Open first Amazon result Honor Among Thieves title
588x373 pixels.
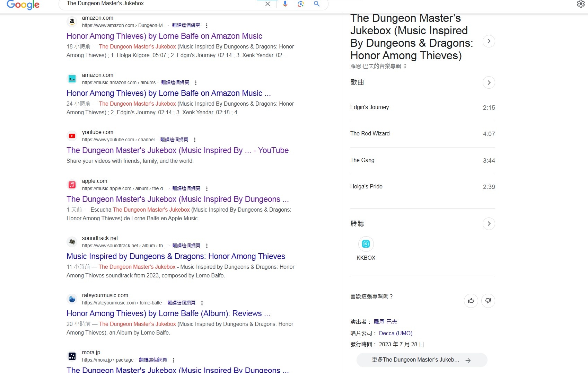164,36
